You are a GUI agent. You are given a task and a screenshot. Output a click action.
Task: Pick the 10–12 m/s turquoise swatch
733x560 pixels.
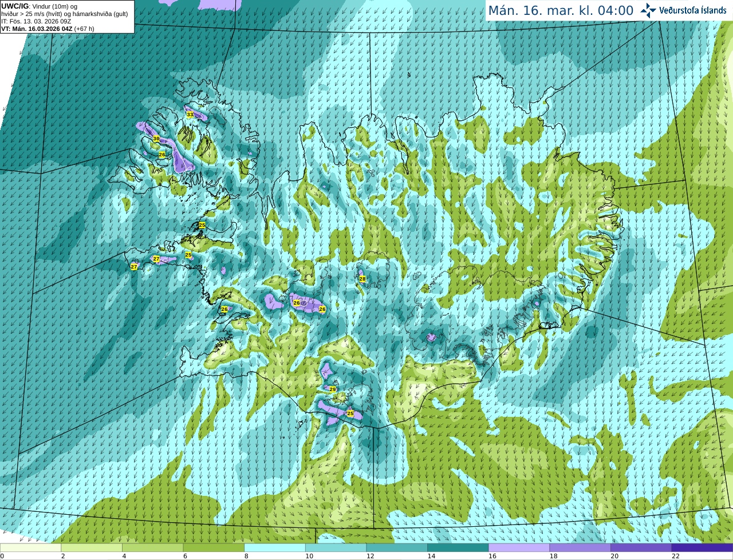(x=336, y=548)
